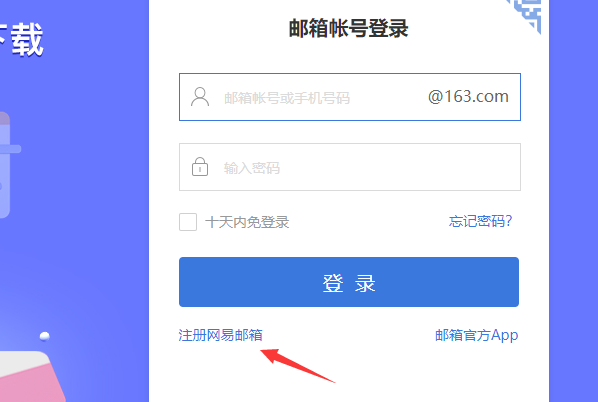Click the translucent phone illustration on left
Viewport: 598px width, 402px height.
point(5,165)
